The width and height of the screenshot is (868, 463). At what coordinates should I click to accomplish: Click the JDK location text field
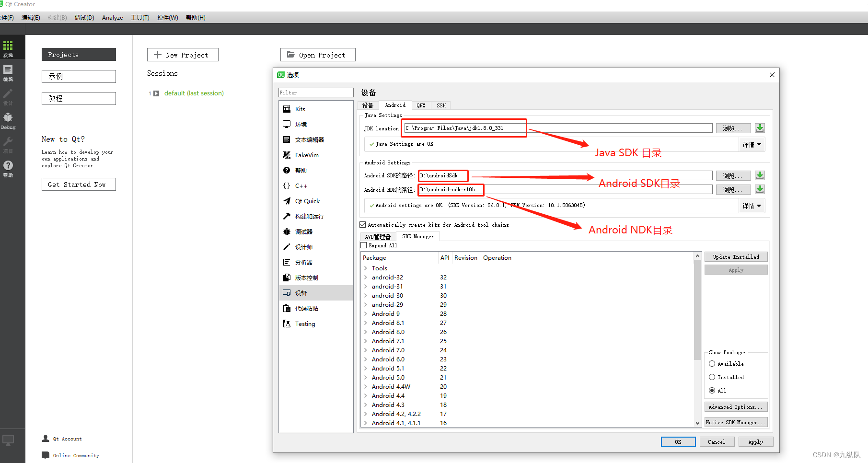[558, 128]
